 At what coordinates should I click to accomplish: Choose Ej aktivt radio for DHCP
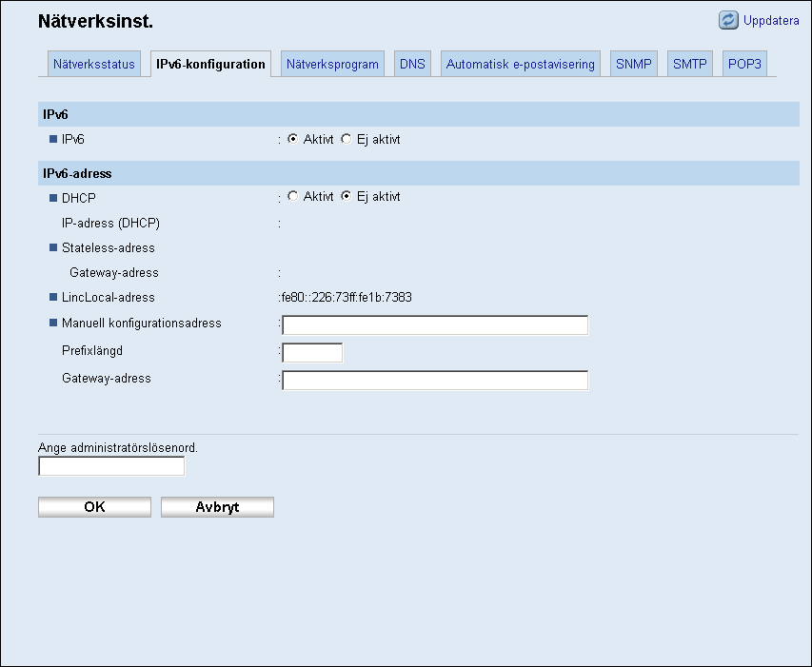pos(346,196)
